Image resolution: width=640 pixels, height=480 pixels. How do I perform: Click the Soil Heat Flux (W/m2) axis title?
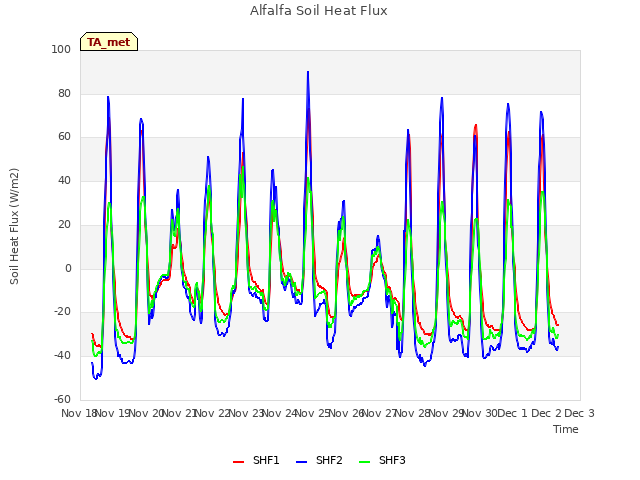(x=14, y=226)
